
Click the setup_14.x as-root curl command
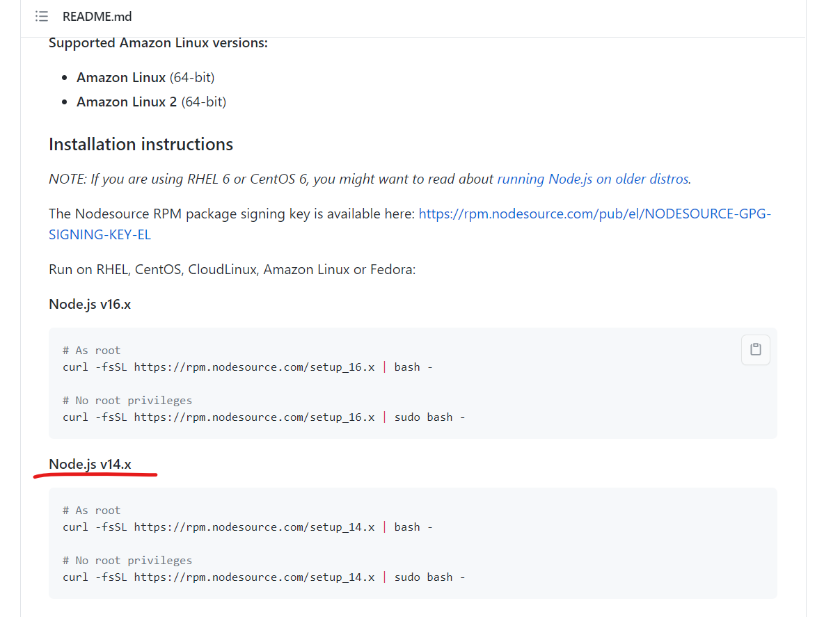click(x=248, y=527)
